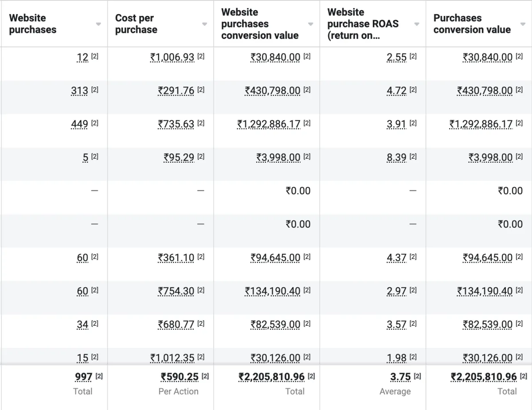
Task: Click footnote [2] beside 3.75 average ROAS
Action: (418, 376)
